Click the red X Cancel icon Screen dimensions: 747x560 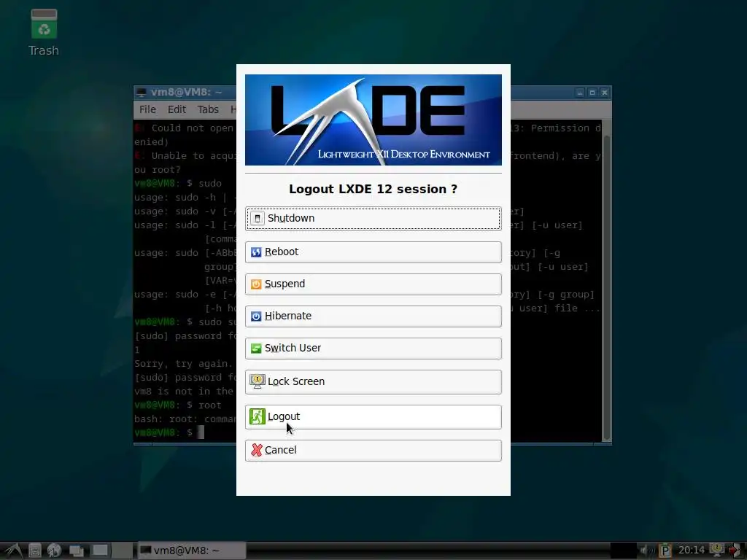click(x=256, y=450)
